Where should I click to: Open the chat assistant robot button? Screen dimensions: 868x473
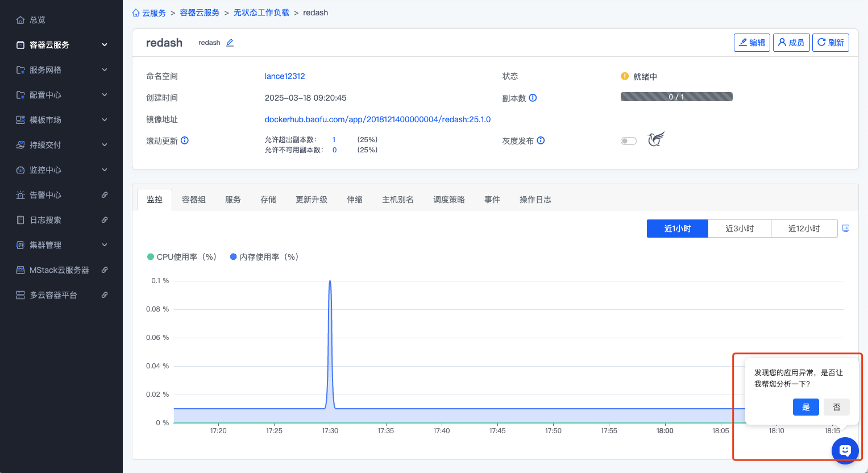845,451
